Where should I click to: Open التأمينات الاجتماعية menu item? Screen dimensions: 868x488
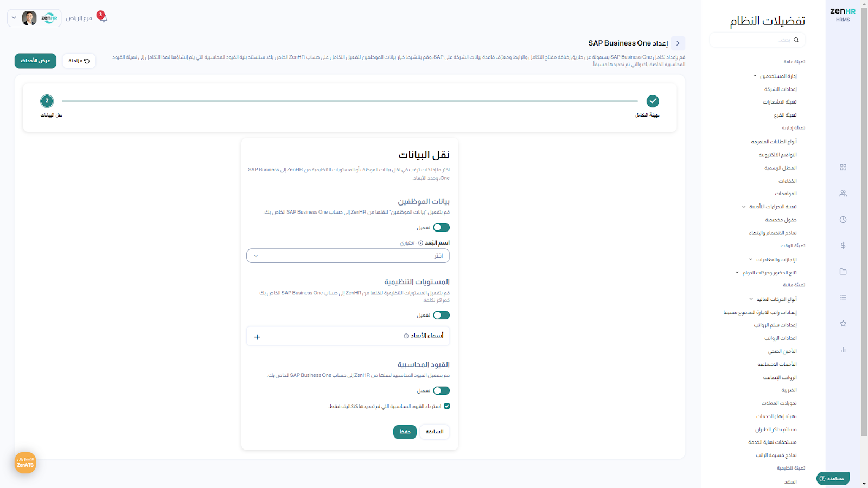click(777, 364)
